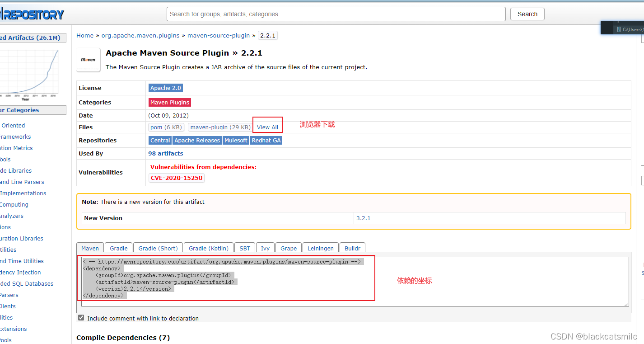The height and width of the screenshot is (344, 644).
Task: Open Date and Time Utilities category
Action: click(22, 261)
